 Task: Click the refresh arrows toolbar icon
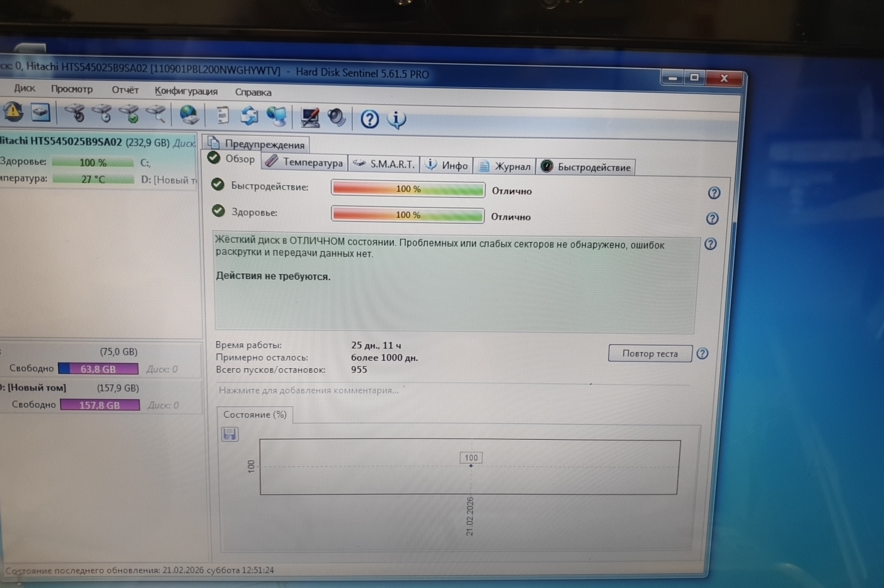[249, 116]
